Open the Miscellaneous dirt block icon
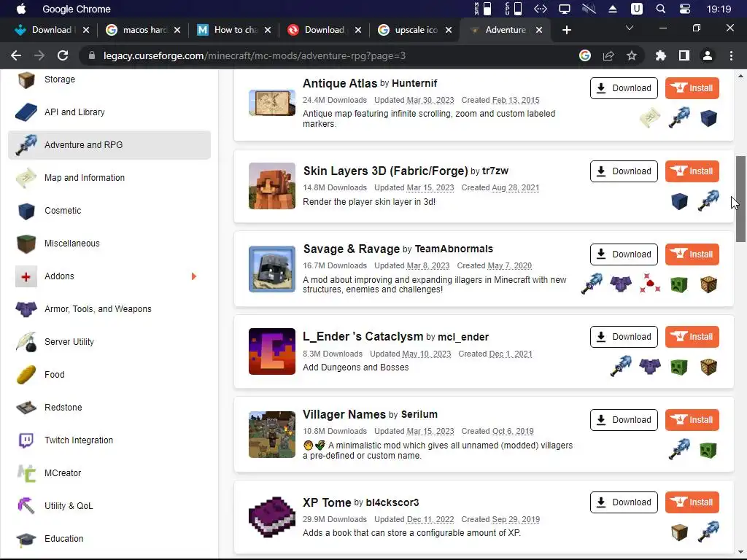 (x=26, y=244)
